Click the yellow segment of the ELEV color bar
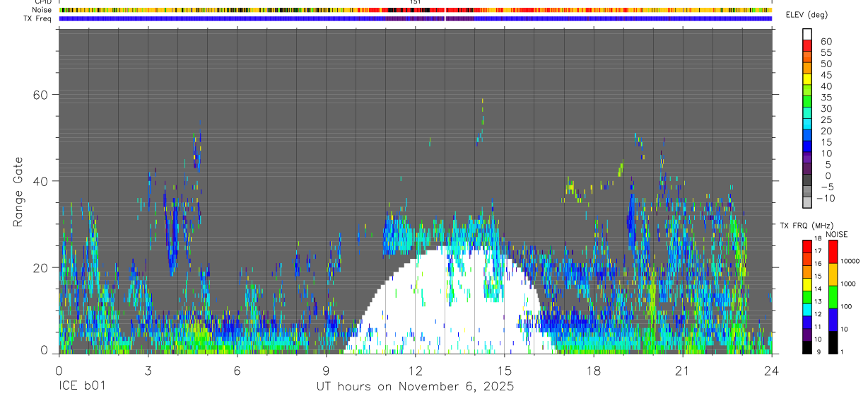 click(x=807, y=78)
